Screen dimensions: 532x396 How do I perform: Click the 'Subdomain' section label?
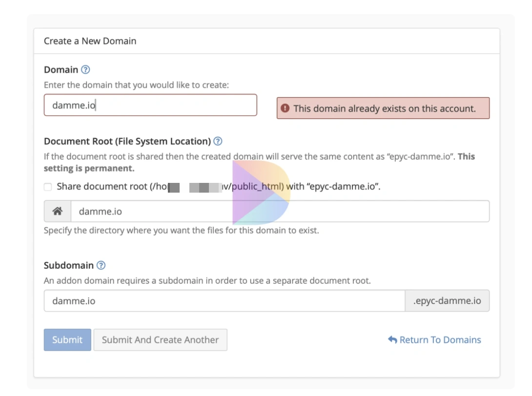(69, 265)
